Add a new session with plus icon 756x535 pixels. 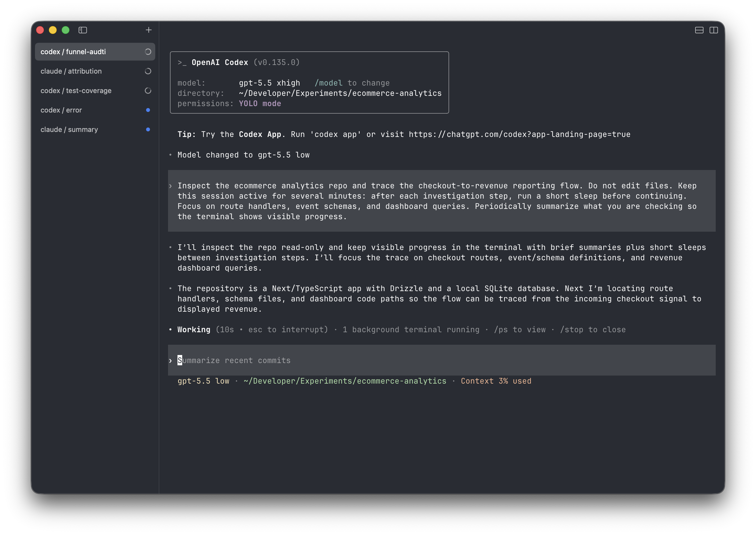(149, 30)
